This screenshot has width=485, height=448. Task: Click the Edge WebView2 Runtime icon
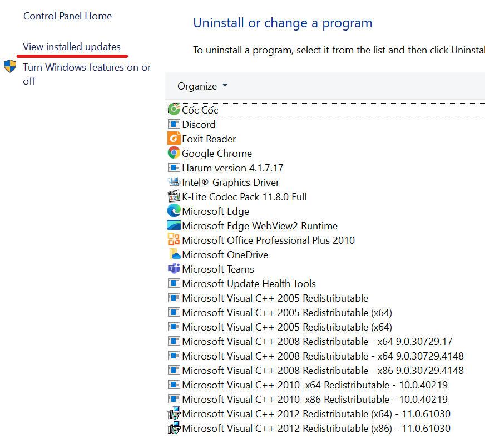click(x=174, y=225)
